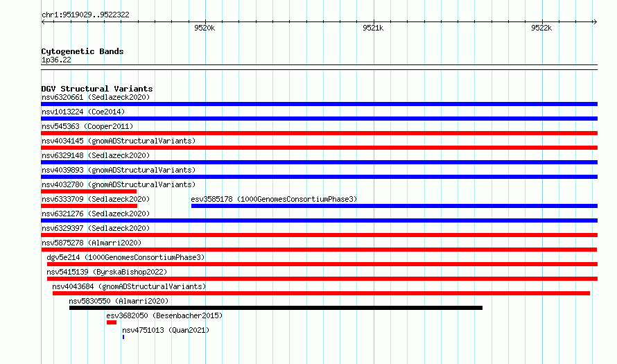Click the 9521k ruler position

373,28
